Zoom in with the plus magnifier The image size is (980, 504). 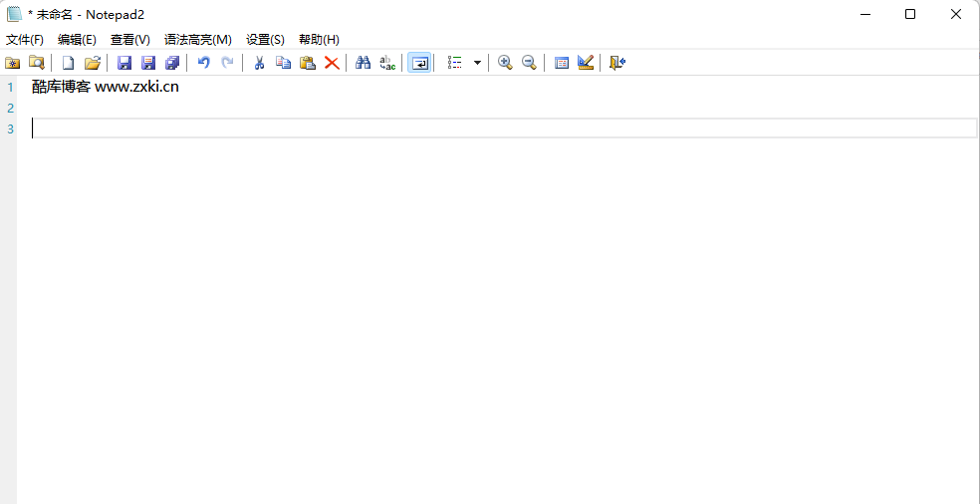pyautogui.click(x=505, y=63)
